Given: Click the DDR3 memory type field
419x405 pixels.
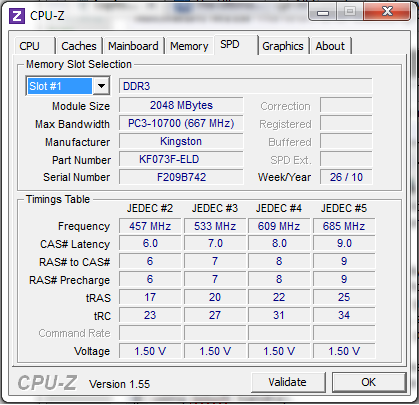Looking at the screenshot, I should [246, 86].
